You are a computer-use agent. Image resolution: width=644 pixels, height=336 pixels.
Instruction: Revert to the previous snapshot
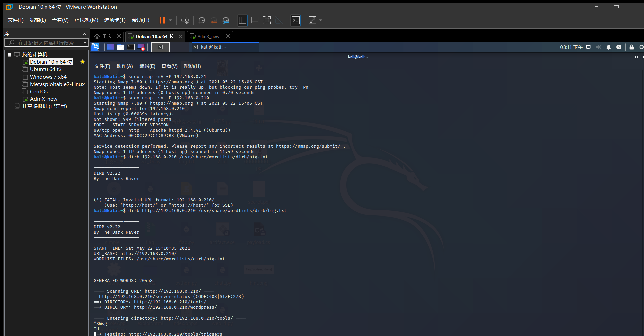214,20
